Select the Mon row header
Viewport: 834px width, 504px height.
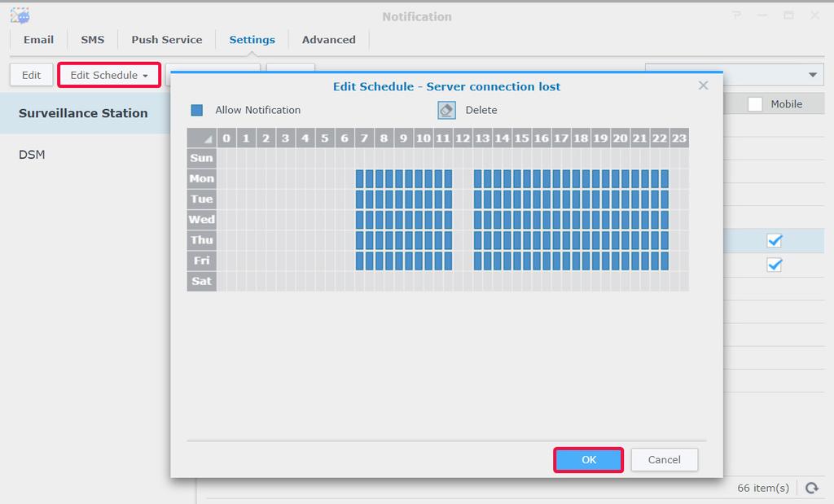(202, 178)
